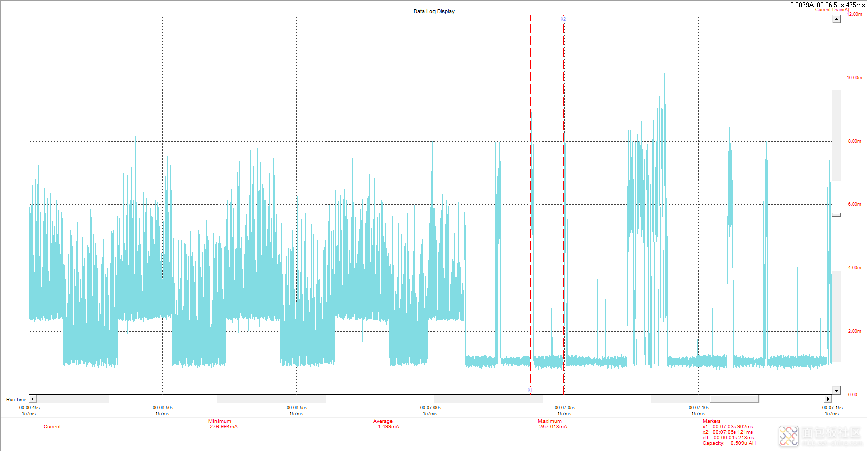The height and width of the screenshot is (452, 868).
Task: Click the Data Log Display title
Action: pos(434,11)
